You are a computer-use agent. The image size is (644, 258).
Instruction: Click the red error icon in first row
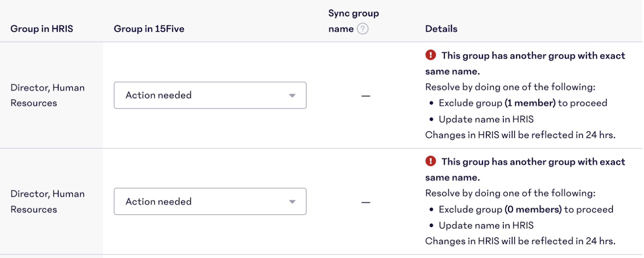431,55
